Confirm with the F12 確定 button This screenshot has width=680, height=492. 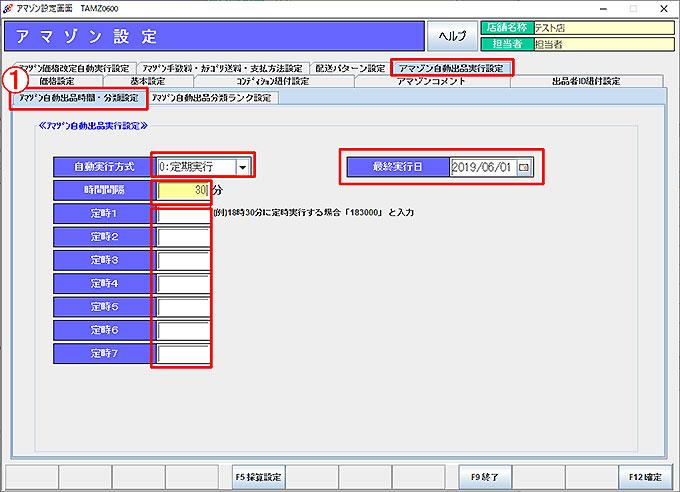(639, 476)
